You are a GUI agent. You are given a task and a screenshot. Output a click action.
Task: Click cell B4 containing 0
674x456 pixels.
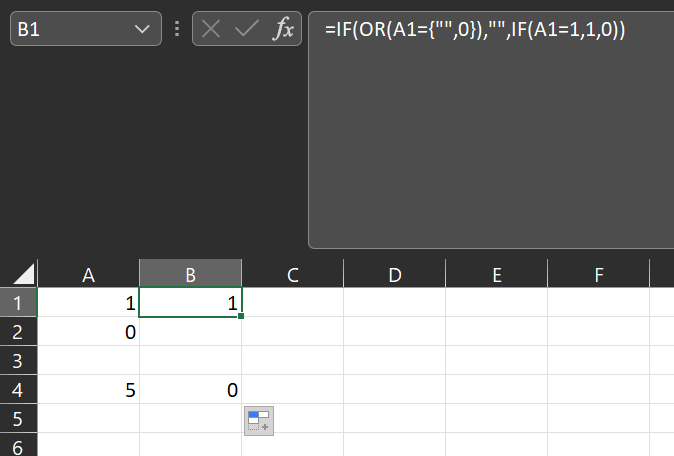point(190,390)
